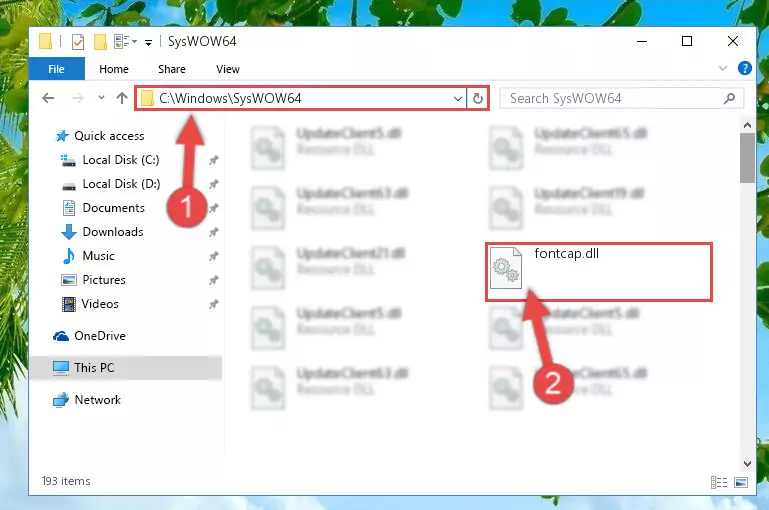Select the fontcap.dll file name
The width and height of the screenshot is (769, 510).
pyautogui.click(x=566, y=254)
